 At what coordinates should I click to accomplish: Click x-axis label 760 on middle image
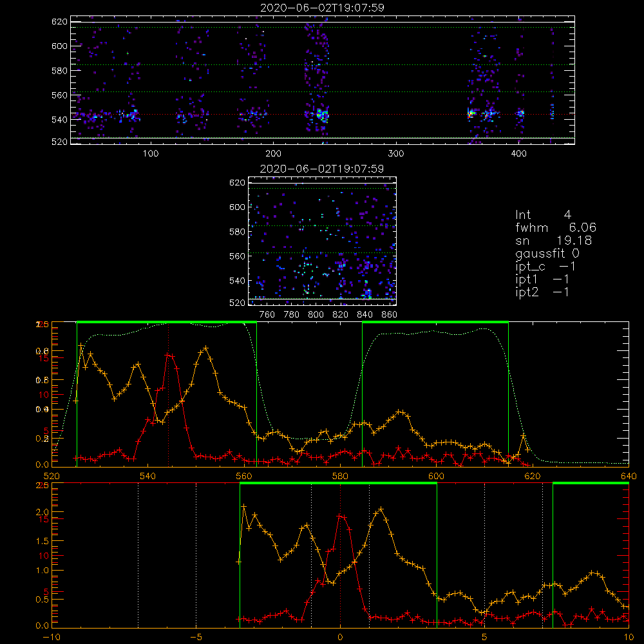267,315
